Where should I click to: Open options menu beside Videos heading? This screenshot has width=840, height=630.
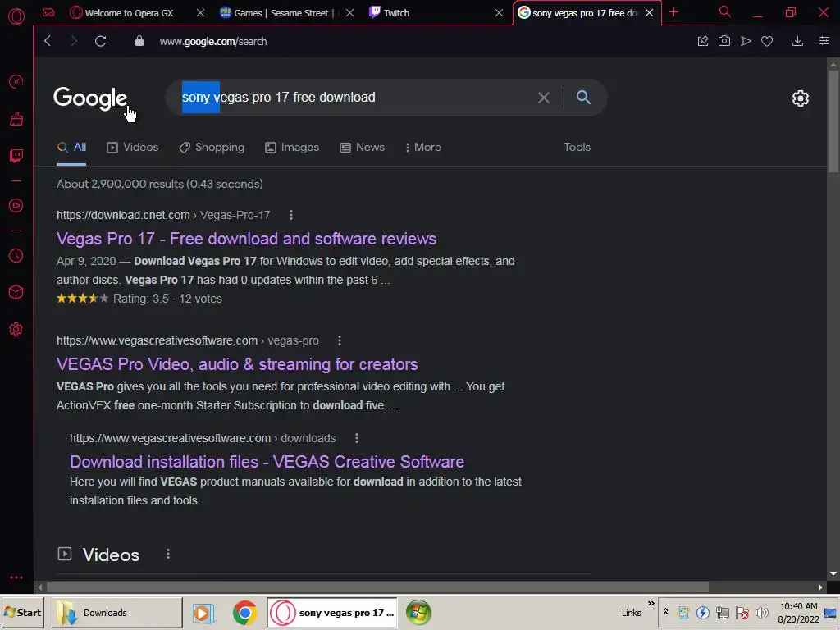tap(167, 554)
